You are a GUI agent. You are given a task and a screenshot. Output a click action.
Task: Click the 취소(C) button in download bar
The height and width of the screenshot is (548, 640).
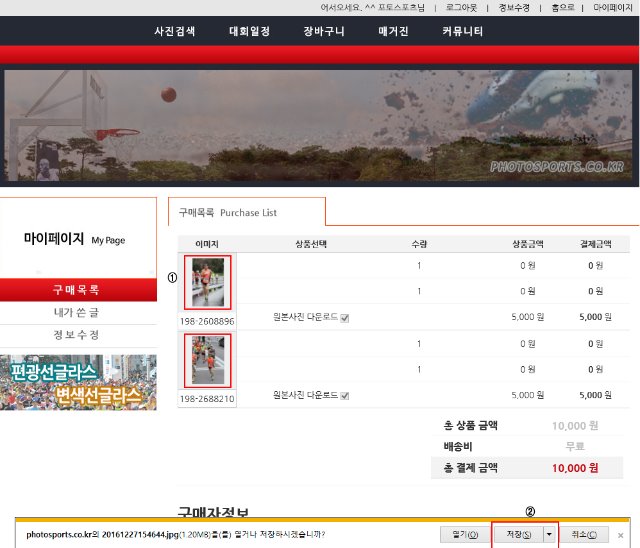pyautogui.click(x=584, y=534)
